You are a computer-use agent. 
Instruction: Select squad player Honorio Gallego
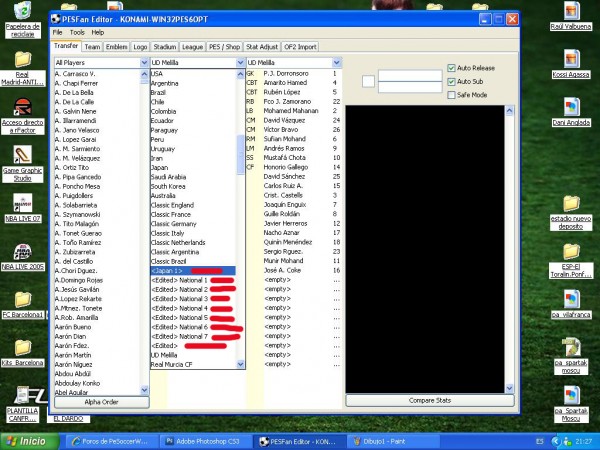(x=293, y=167)
